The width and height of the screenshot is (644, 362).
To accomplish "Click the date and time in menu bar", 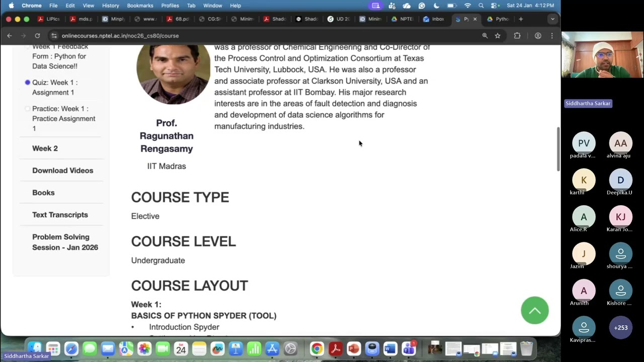I will 530,6.
